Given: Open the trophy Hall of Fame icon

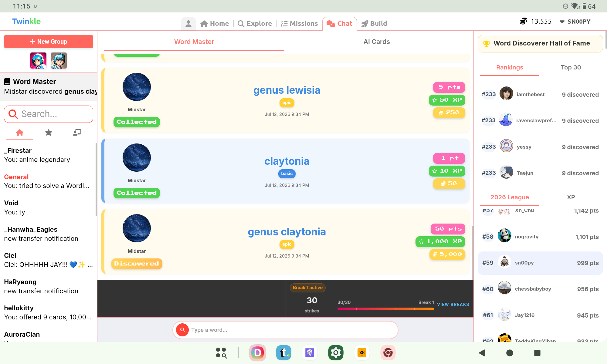Looking at the screenshot, I should click(487, 43).
